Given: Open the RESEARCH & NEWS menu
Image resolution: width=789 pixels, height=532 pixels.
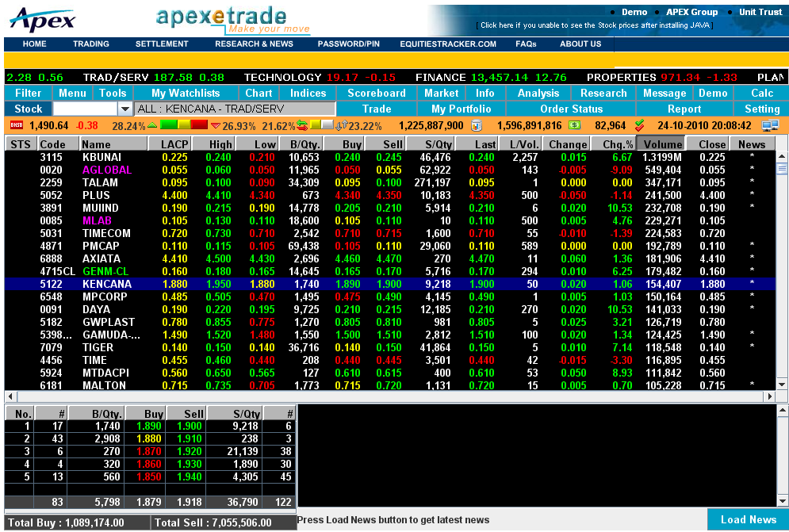Looking at the screenshot, I should click(x=254, y=44).
